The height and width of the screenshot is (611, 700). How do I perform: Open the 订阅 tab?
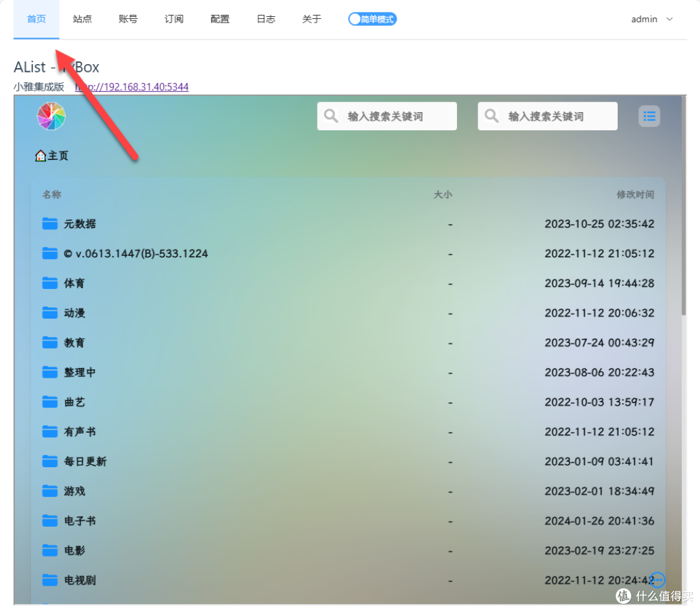click(x=174, y=19)
